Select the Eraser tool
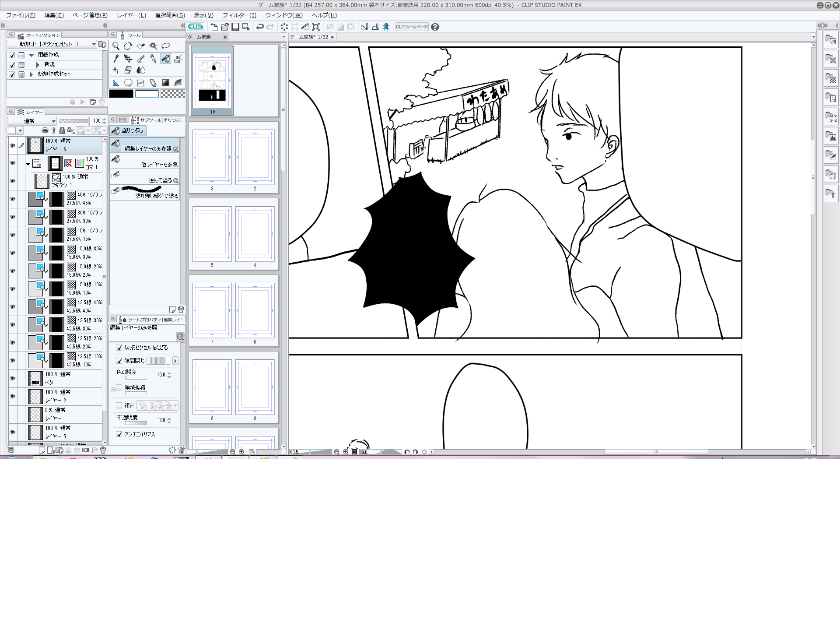This screenshot has width=840, height=640. click(x=128, y=70)
